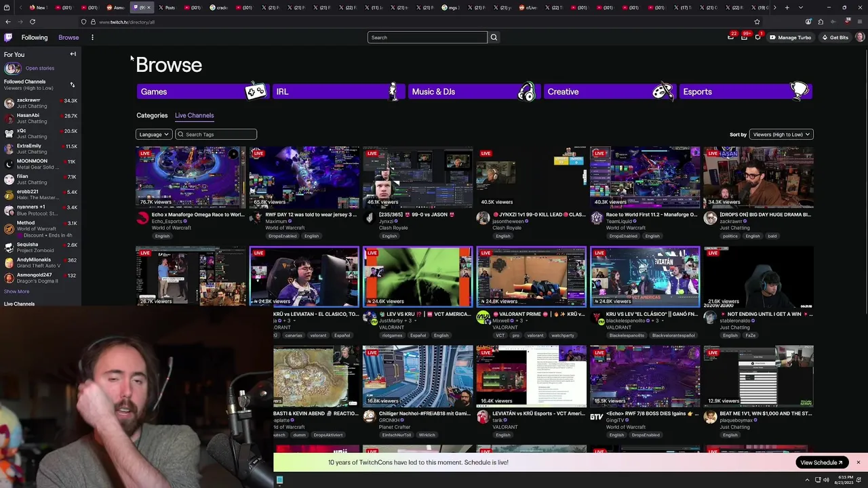
Task: Click the View Schedule button
Action: 821,462
